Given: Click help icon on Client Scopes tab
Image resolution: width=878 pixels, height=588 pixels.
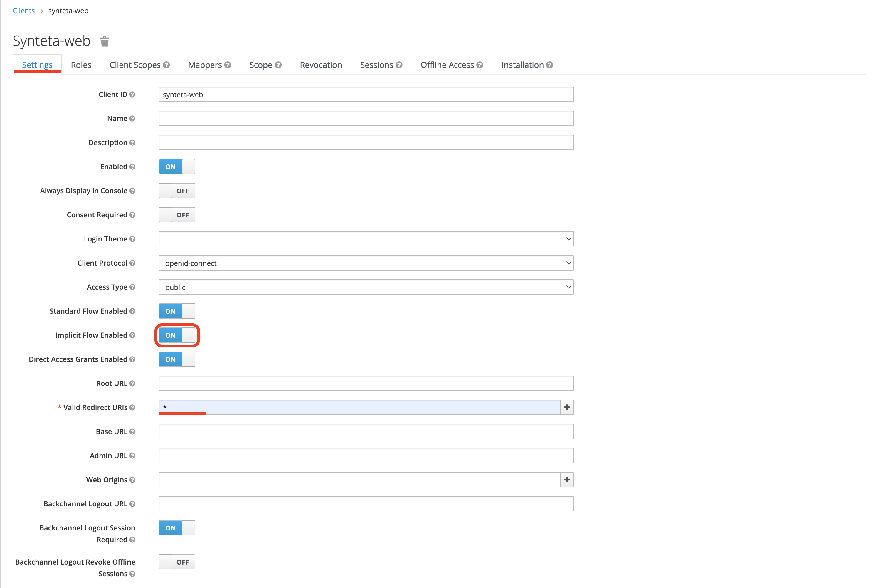Looking at the screenshot, I should coord(166,65).
